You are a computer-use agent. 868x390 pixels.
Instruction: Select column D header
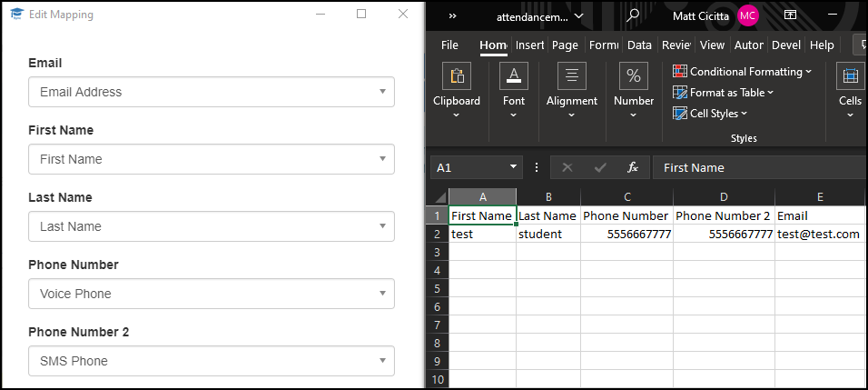(724, 197)
